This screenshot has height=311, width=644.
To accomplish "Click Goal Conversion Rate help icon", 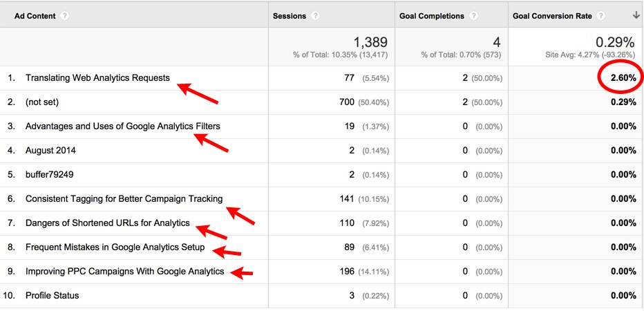I will tap(601, 16).
